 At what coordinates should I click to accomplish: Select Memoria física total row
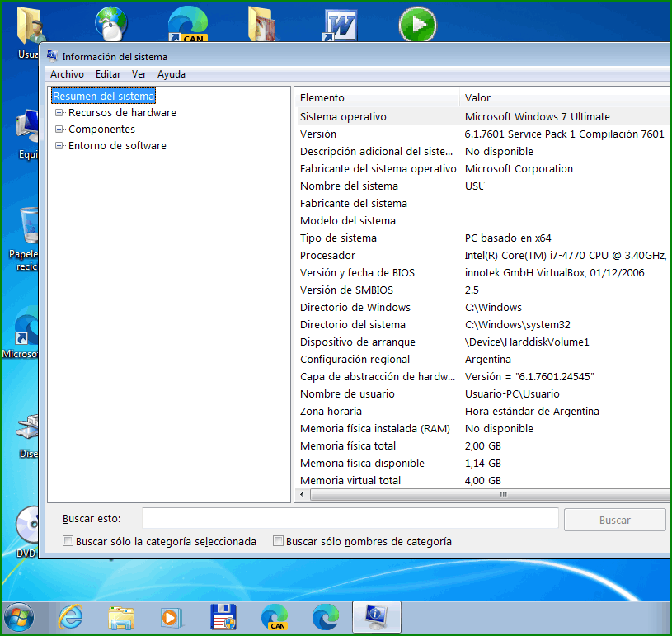484,445
